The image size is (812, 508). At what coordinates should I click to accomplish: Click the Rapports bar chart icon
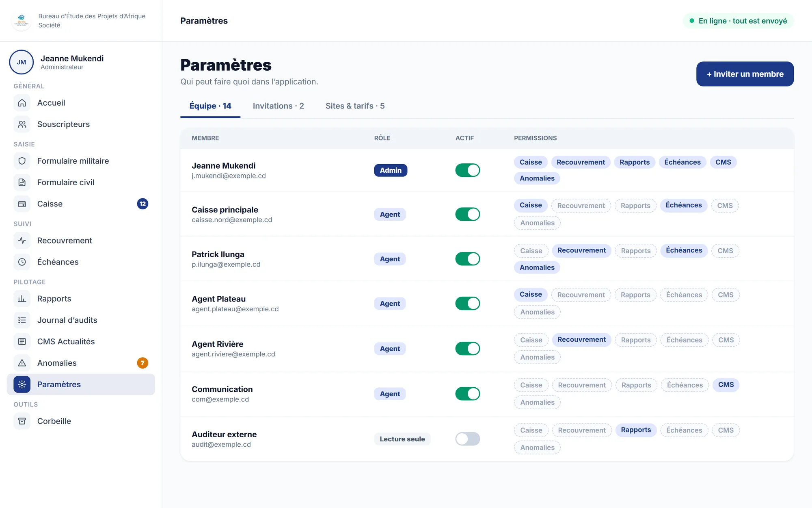[x=22, y=299]
